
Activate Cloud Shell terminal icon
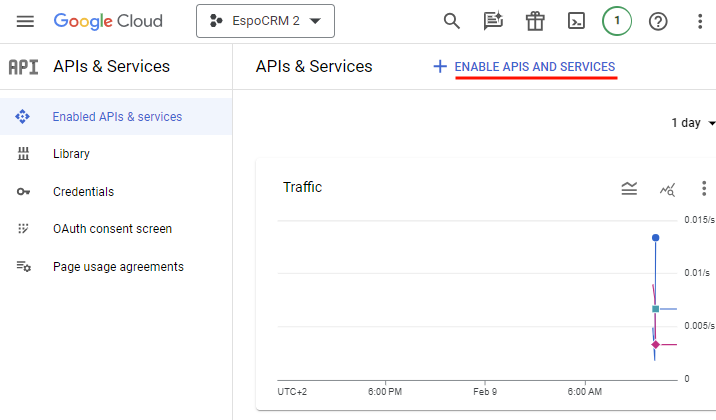tap(576, 21)
